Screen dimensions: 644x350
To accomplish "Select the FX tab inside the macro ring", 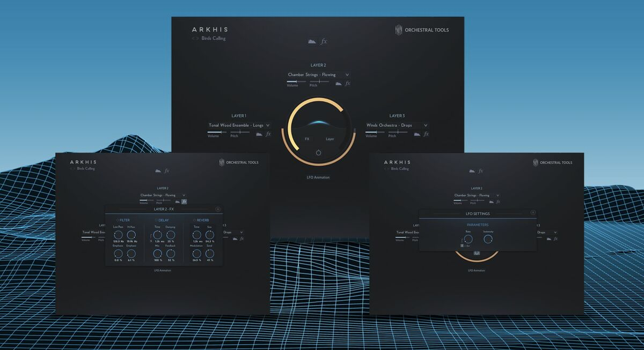I will tap(307, 139).
